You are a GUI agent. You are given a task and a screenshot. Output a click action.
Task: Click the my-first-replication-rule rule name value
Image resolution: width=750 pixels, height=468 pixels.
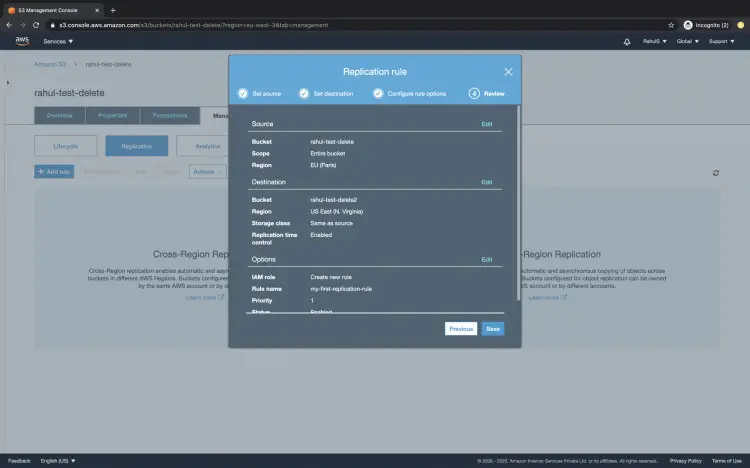(341, 289)
